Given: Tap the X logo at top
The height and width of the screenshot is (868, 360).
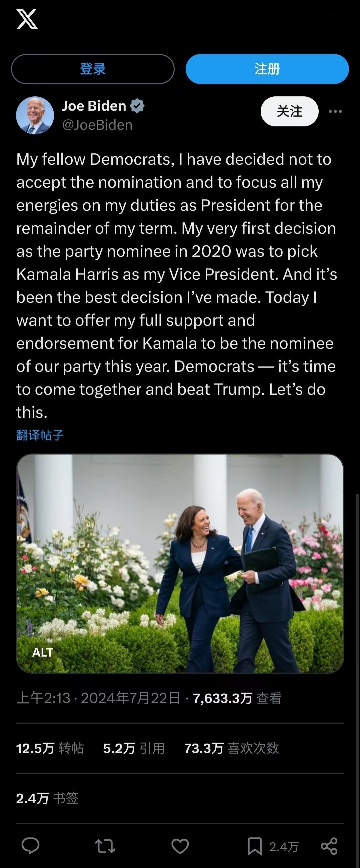Looking at the screenshot, I should coord(27,19).
